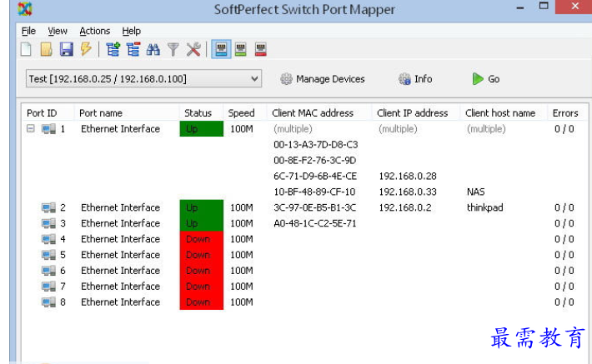Click the NAS host name
The height and width of the screenshot is (364, 592).
[x=476, y=192]
